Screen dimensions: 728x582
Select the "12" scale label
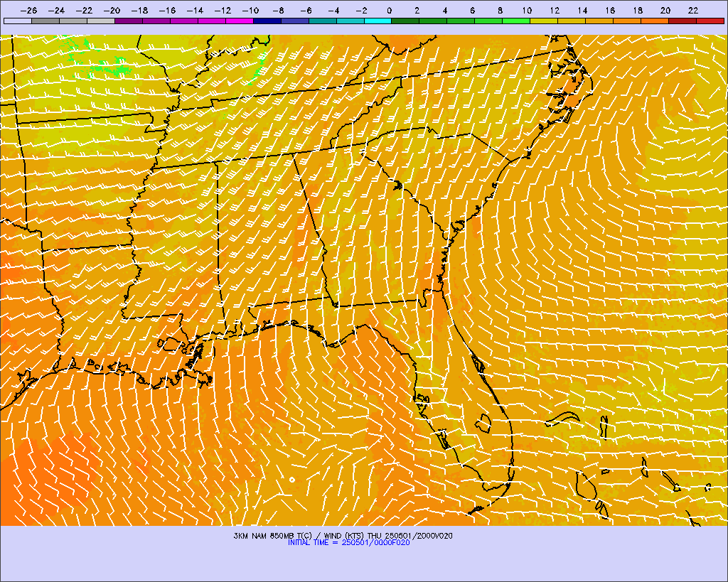pyautogui.click(x=555, y=11)
